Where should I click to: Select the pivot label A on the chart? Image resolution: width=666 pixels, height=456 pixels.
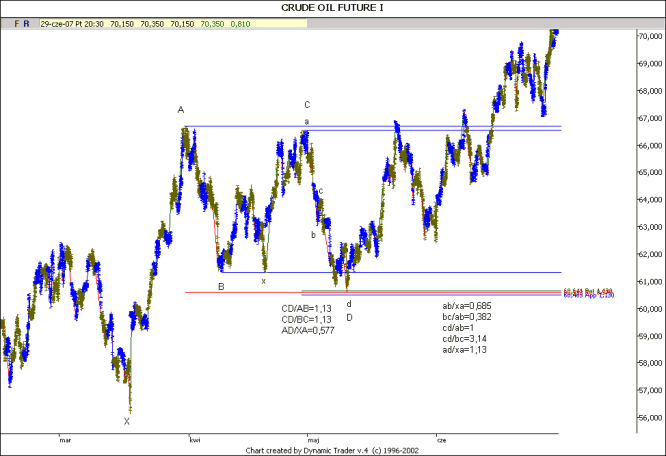pos(181,109)
